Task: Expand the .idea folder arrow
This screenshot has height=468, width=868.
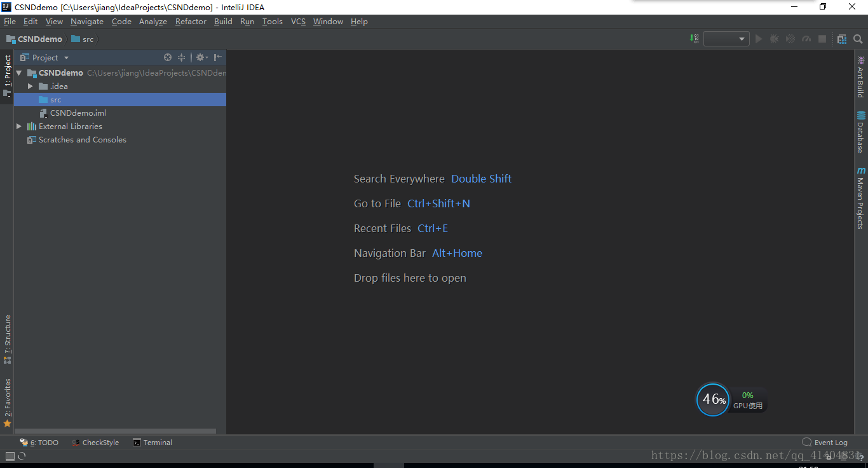Action: [31, 86]
